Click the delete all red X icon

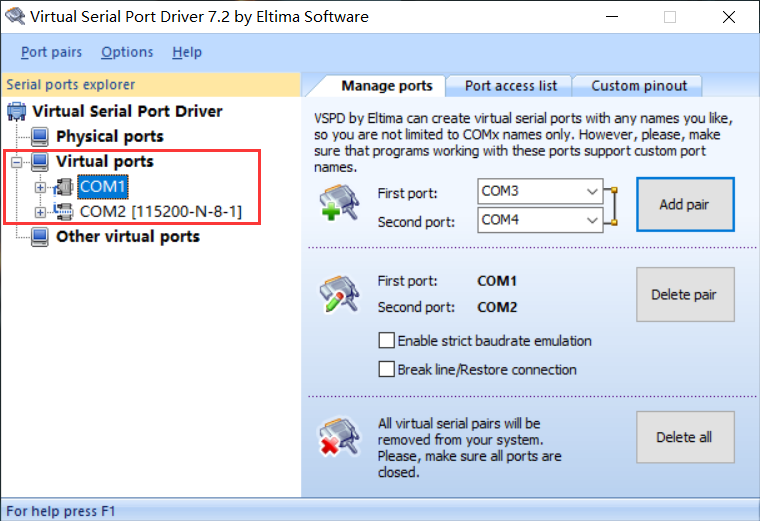(x=333, y=437)
